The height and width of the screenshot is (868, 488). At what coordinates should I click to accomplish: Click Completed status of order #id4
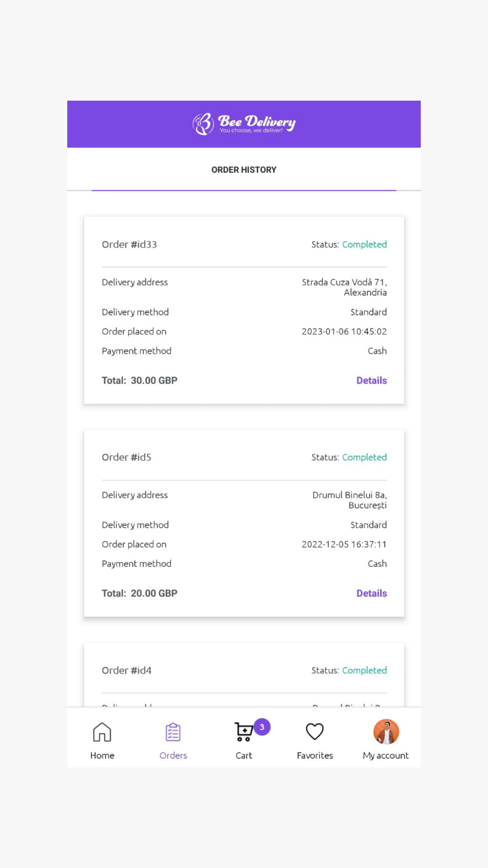[x=364, y=671]
